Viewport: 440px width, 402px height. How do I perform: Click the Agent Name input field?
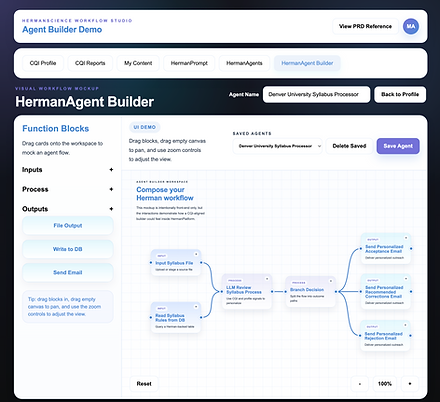point(316,94)
